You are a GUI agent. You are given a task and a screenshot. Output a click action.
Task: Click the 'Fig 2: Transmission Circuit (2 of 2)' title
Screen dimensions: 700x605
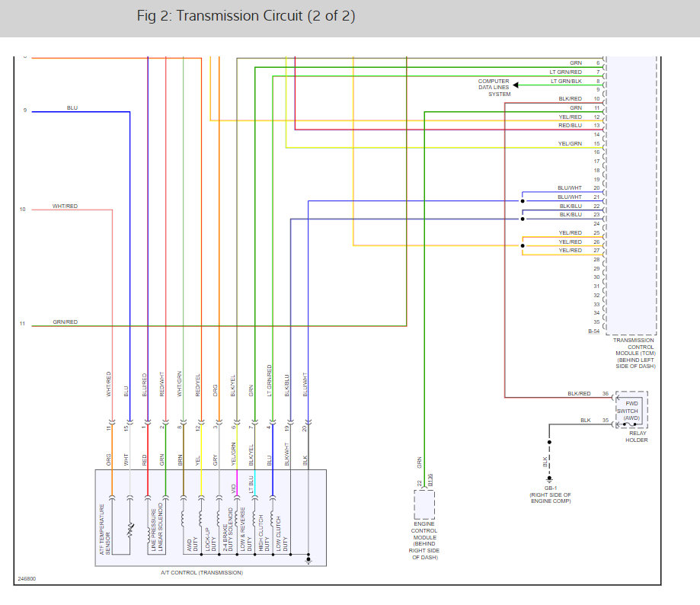pos(246,16)
